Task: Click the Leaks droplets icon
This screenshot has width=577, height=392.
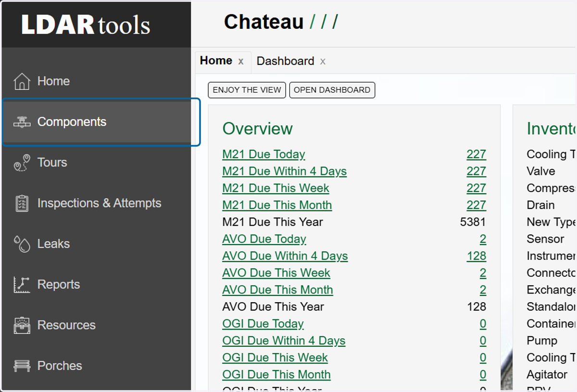Action: [22, 244]
